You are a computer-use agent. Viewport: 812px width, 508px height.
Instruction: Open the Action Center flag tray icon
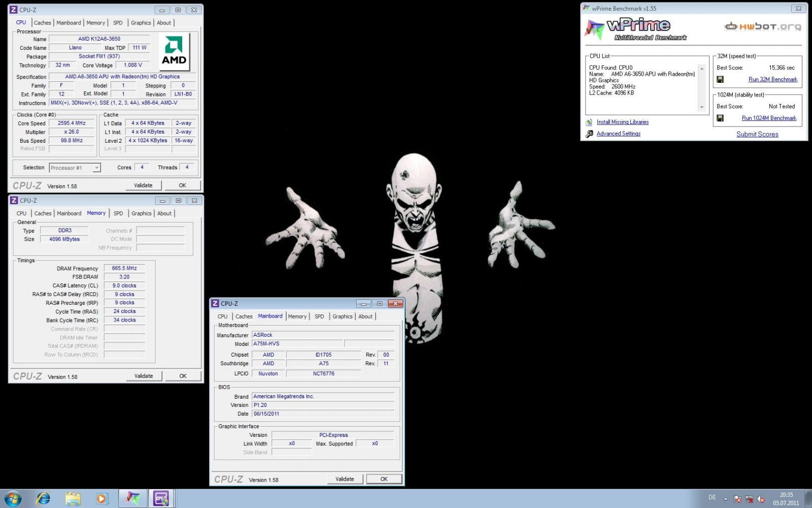coord(737,499)
